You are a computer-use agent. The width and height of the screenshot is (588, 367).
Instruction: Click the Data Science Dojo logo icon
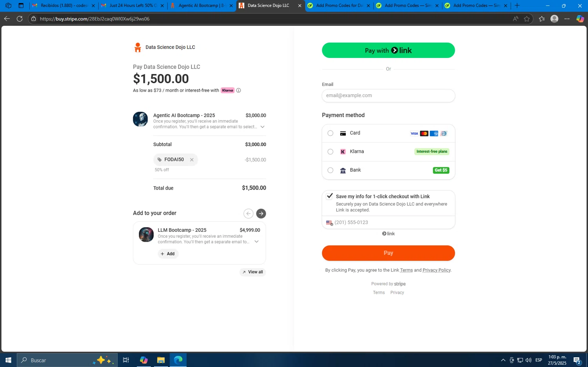tap(138, 47)
